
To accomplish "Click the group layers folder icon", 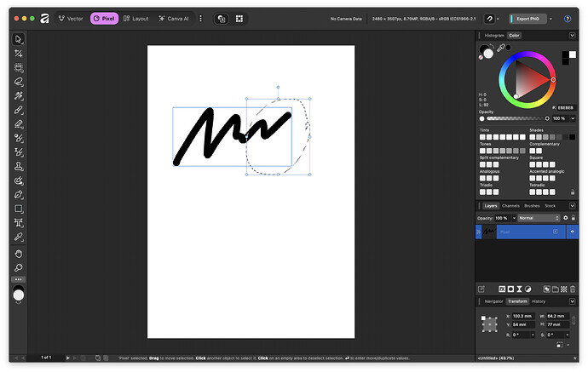I will 556,289.
